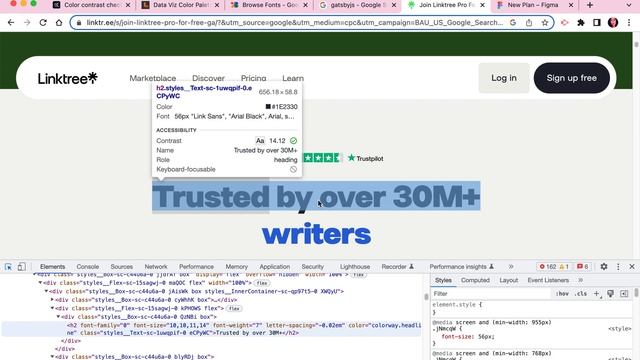
Task: Bookmark this page with the star icon
Action: 545,22
